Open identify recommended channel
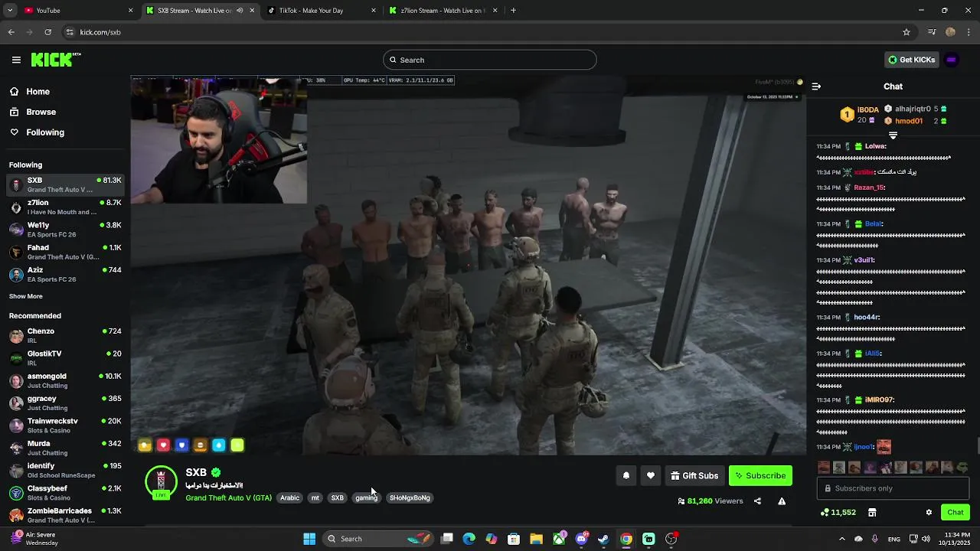This screenshot has height=551, width=980. tap(65, 470)
